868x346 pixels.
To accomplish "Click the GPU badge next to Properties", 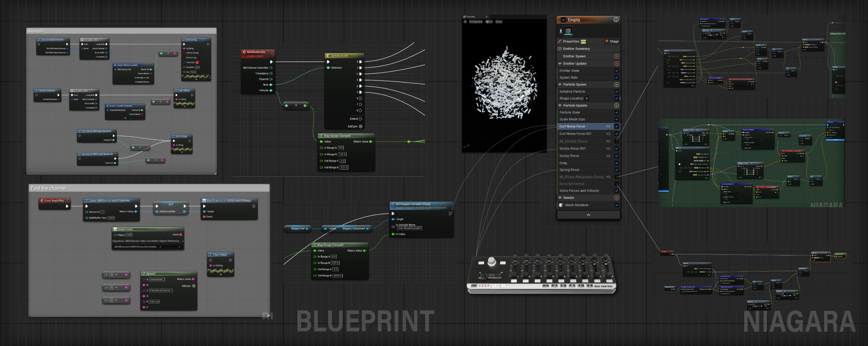I will click(x=583, y=41).
